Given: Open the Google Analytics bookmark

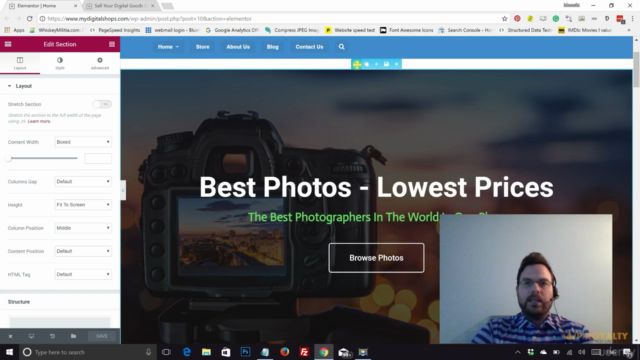Looking at the screenshot, I should coord(233,30).
